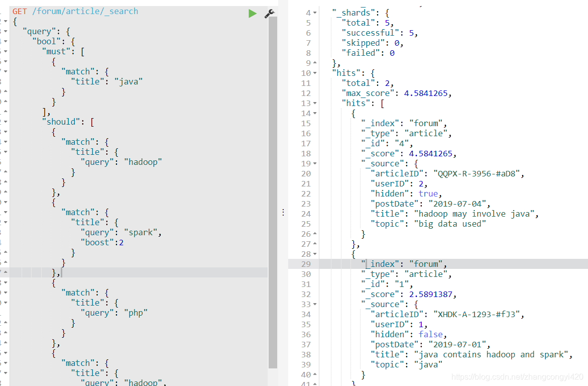
Task: Fold the first hit object at line 14
Action: pos(316,113)
